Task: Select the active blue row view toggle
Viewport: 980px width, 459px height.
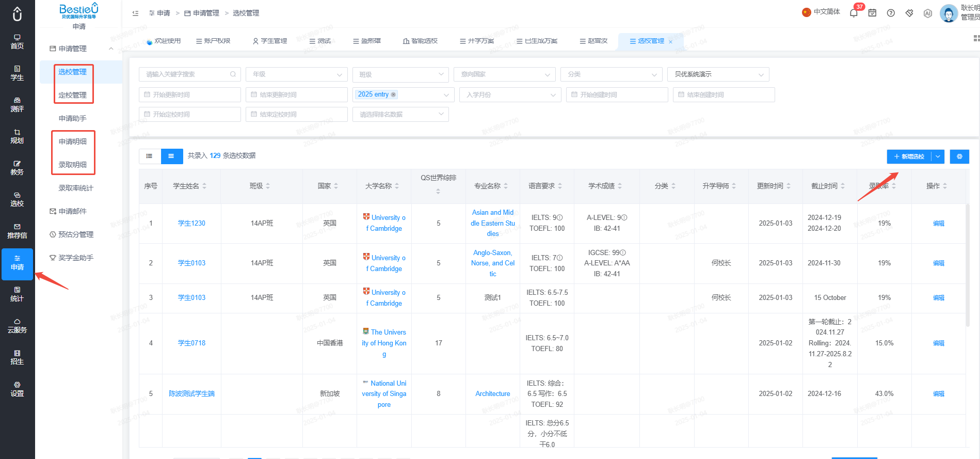Action: tap(171, 156)
